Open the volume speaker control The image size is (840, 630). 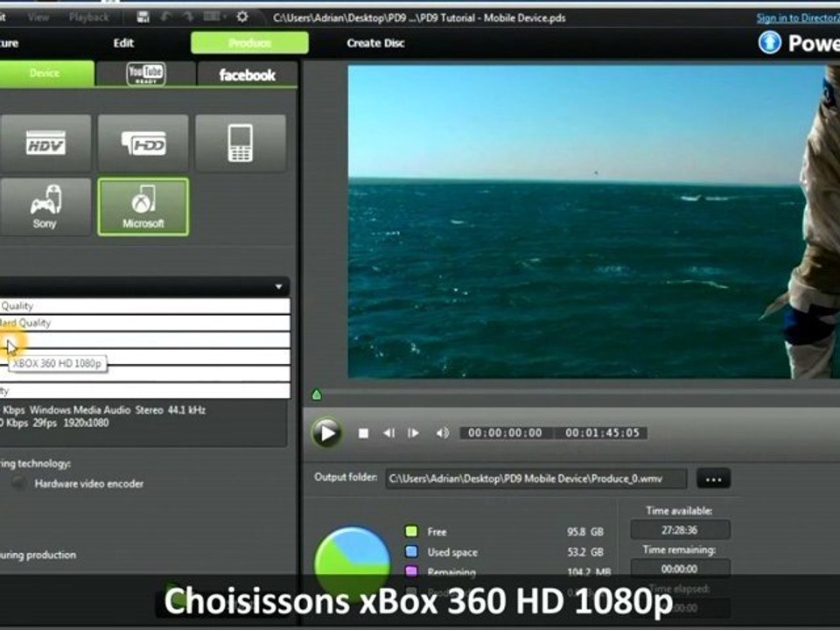tap(442, 433)
